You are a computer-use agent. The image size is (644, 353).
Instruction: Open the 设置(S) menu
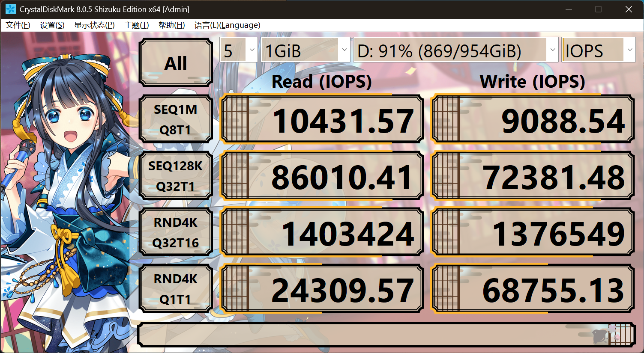pyautogui.click(x=52, y=25)
